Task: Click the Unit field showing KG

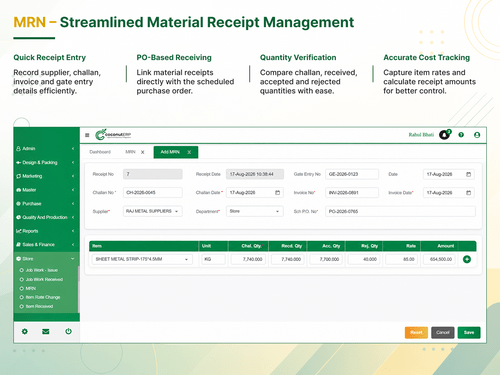Action: pos(213,259)
